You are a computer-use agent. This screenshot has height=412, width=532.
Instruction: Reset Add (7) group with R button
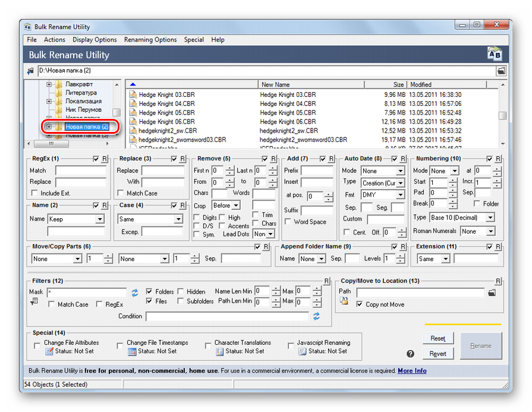331,159
